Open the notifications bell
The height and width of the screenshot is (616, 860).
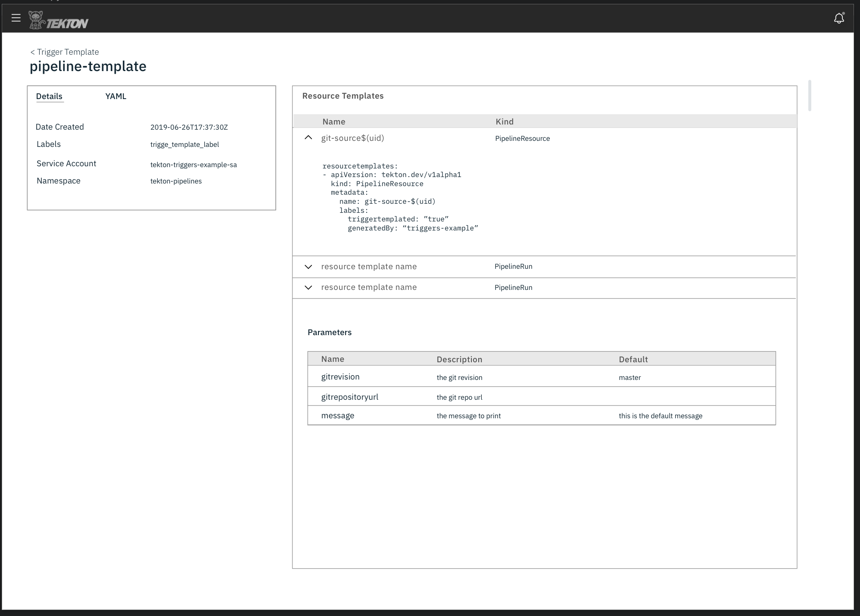[839, 18]
